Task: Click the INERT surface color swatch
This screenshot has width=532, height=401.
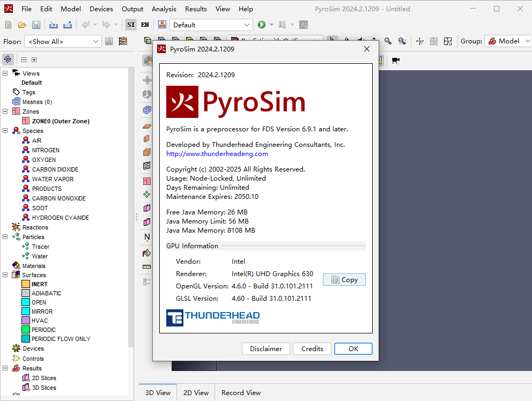Action: click(26, 284)
